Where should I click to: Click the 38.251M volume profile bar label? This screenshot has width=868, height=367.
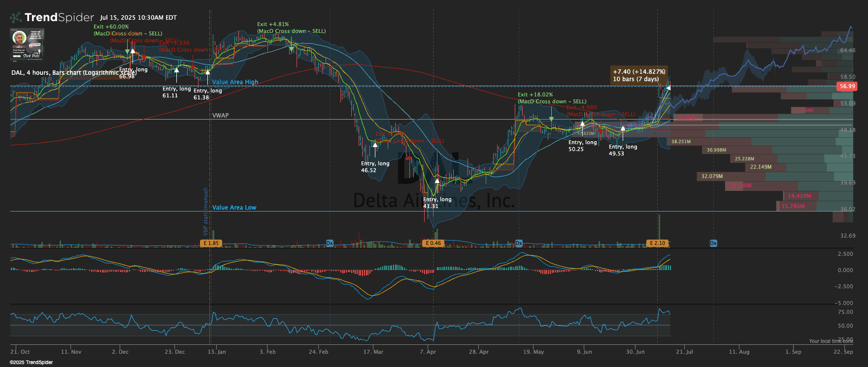click(681, 142)
